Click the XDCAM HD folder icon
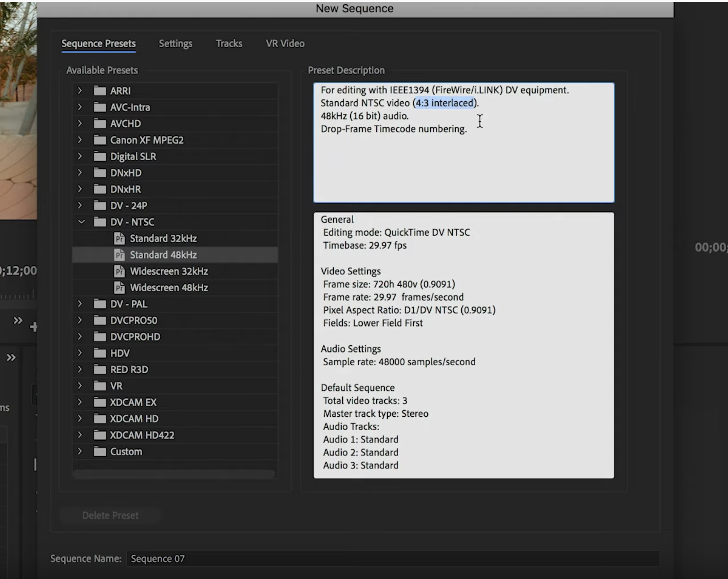Screen dimensions: 728x579 tap(100, 419)
